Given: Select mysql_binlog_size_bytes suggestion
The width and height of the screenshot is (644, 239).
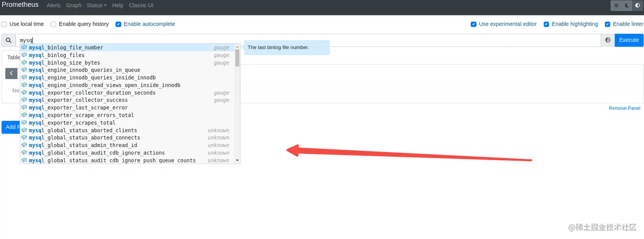Looking at the screenshot, I should [127, 63].
